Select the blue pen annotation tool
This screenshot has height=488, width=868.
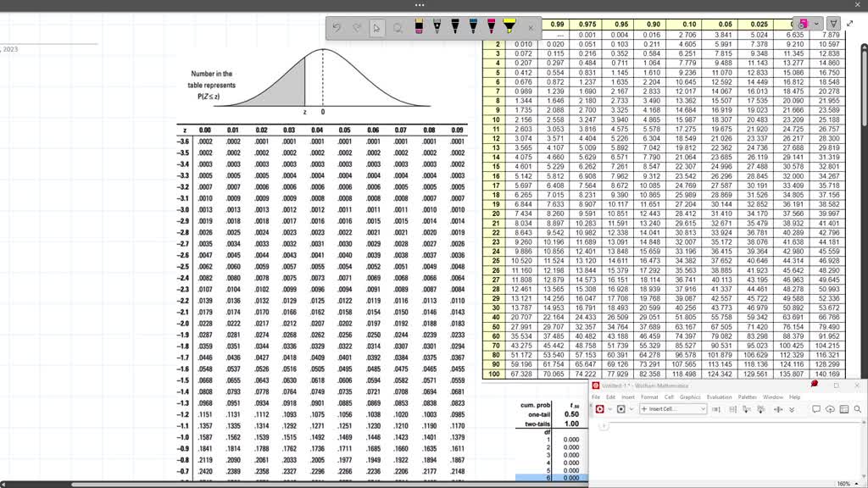pos(473,26)
